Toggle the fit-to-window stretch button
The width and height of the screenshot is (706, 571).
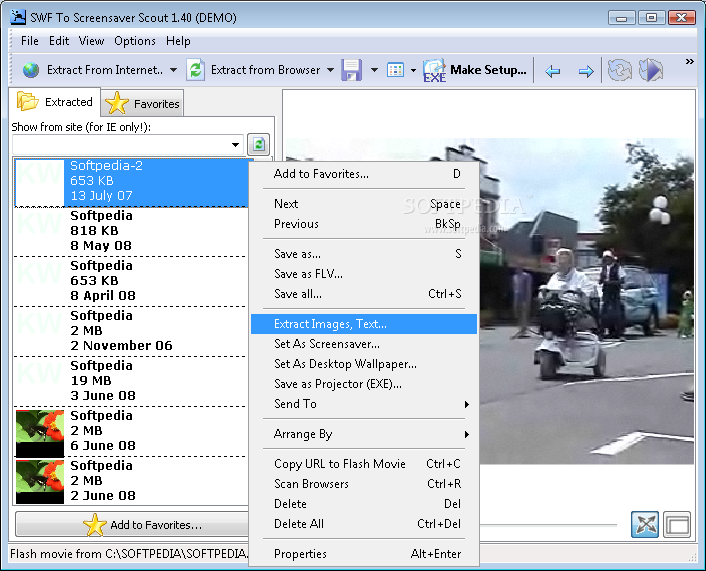(645, 525)
